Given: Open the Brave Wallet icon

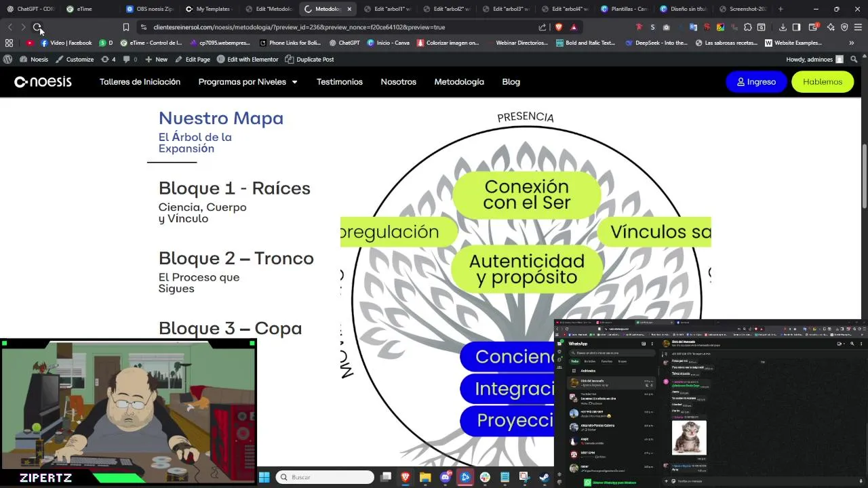Looking at the screenshot, I should 814,27.
